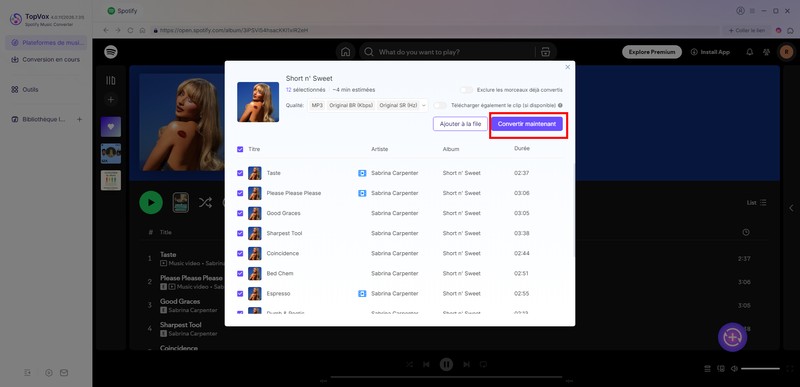This screenshot has width=800, height=387.
Task: Toggle shuffle on album page
Action: point(205,202)
